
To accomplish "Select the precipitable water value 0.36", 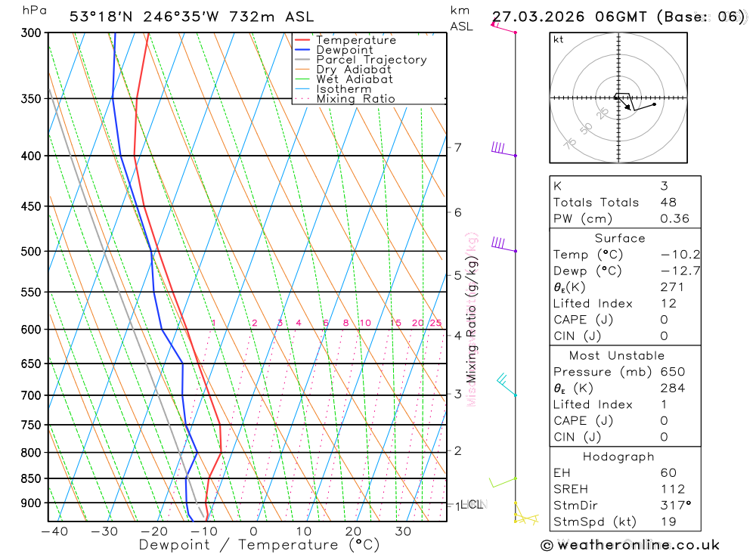I will (674, 219).
